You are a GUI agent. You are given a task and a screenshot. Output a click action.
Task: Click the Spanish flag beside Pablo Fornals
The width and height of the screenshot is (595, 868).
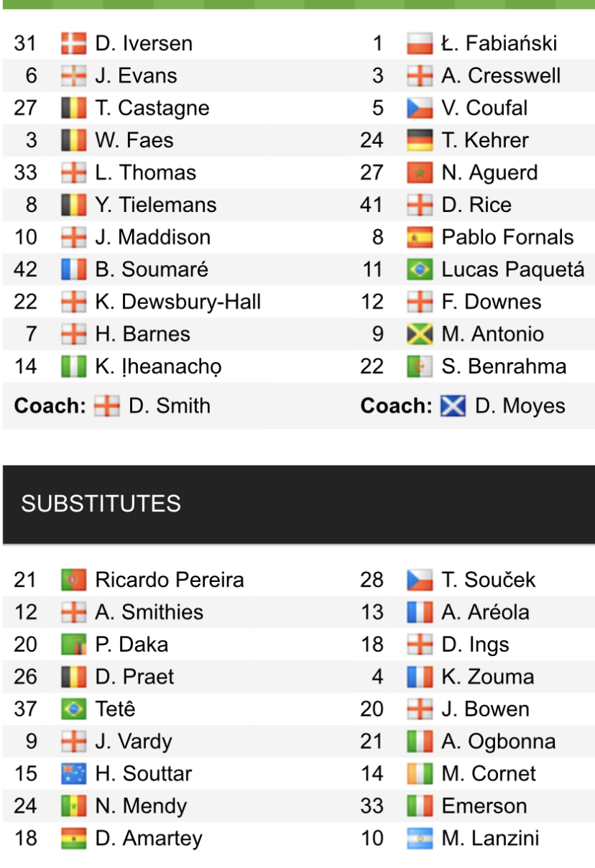click(420, 237)
